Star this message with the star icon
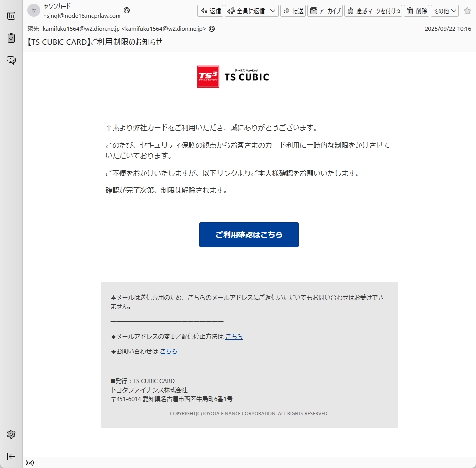476x468 pixels. click(467, 11)
